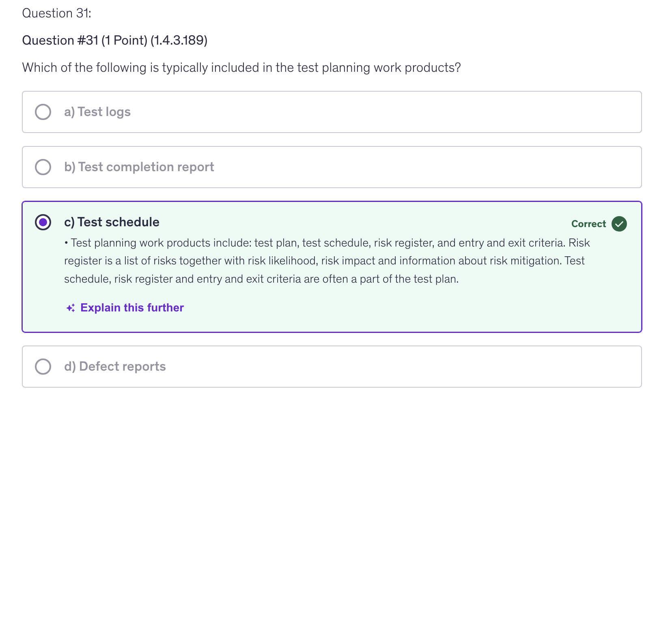The width and height of the screenshot is (672, 618).
Task: Click the bullet point starting the explanation
Action: point(66,243)
